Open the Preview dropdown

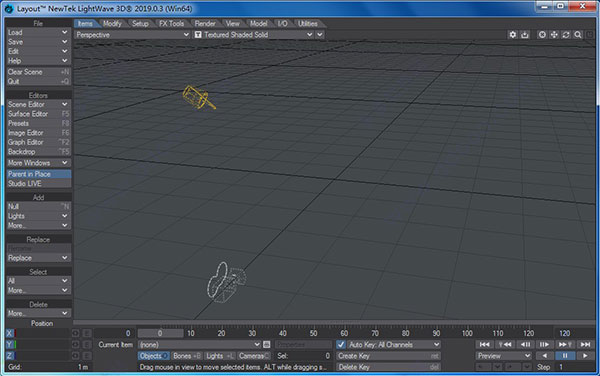504,356
